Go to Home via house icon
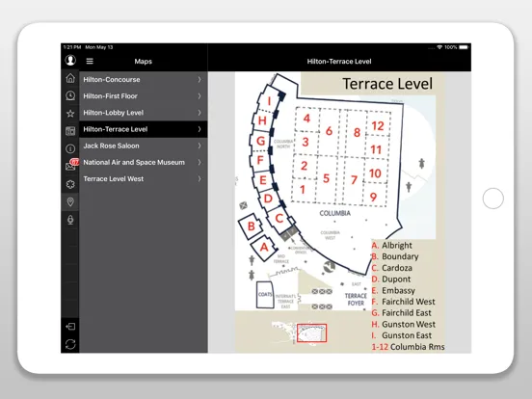532x399 pixels. (x=70, y=78)
